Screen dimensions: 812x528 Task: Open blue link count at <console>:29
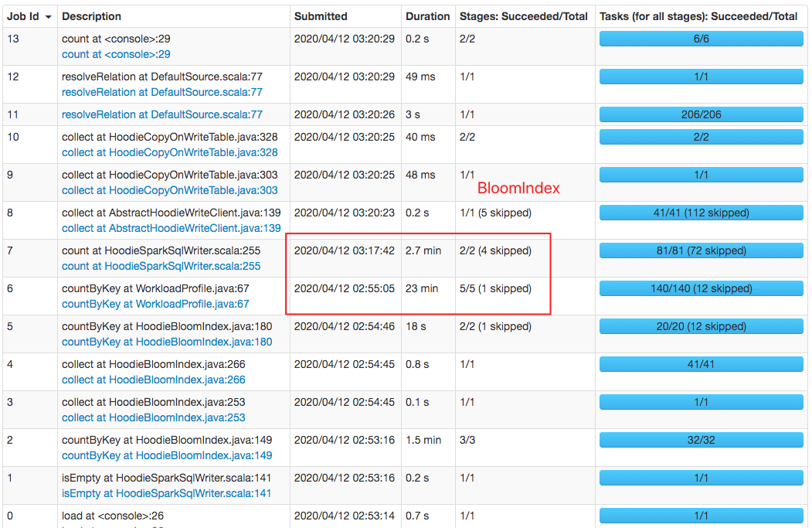pyautogui.click(x=116, y=54)
